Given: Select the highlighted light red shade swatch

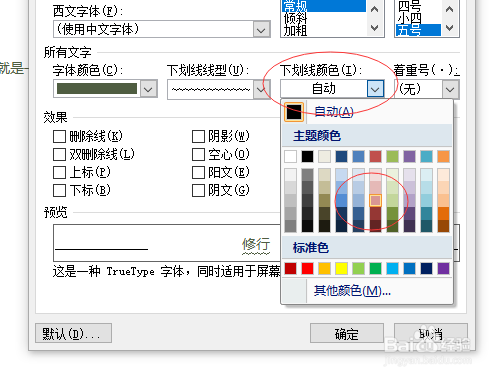Looking at the screenshot, I should [x=375, y=200].
